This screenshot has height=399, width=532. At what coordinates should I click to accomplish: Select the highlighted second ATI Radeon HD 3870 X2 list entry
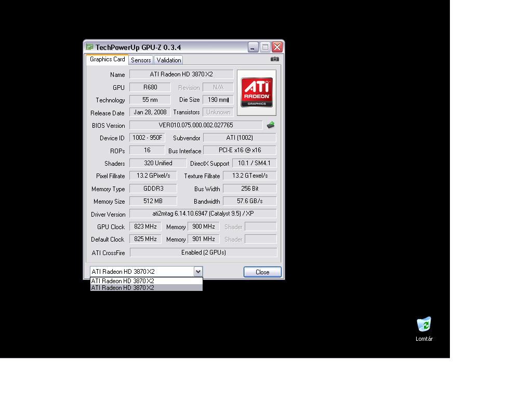146,288
